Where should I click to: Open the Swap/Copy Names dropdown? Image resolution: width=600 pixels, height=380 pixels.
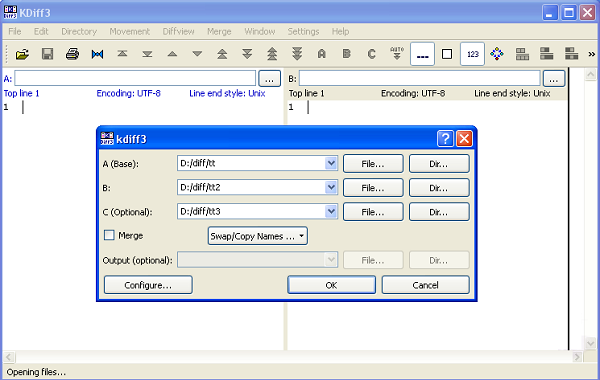tap(258, 236)
